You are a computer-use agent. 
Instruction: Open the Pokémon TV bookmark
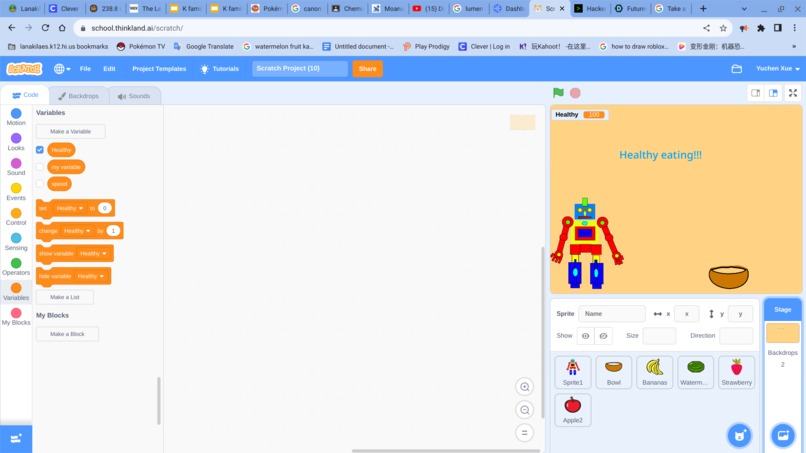pyautogui.click(x=141, y=46)
